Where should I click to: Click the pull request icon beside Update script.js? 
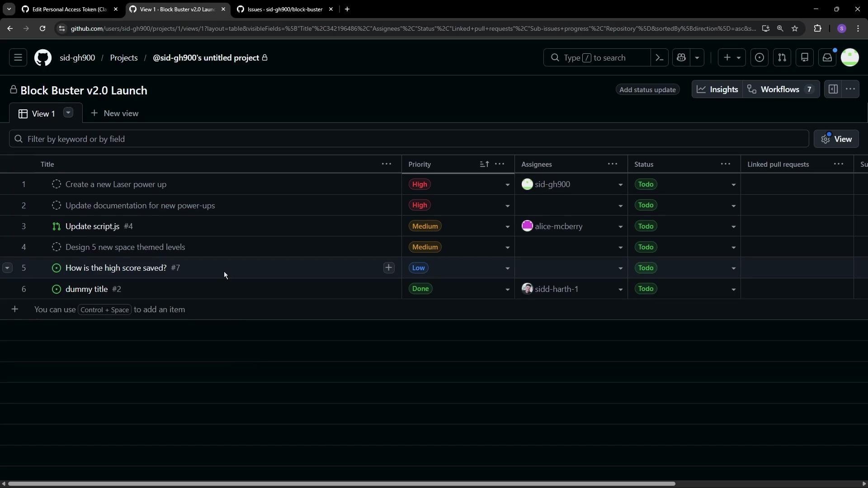(x=57, y=226)
